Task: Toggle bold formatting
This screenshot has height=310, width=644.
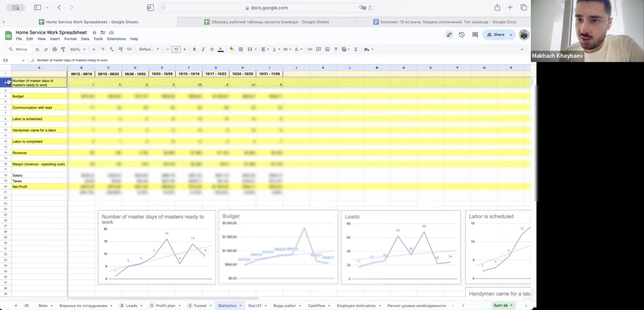Action: pyautogui.click(x=194, y=49)
